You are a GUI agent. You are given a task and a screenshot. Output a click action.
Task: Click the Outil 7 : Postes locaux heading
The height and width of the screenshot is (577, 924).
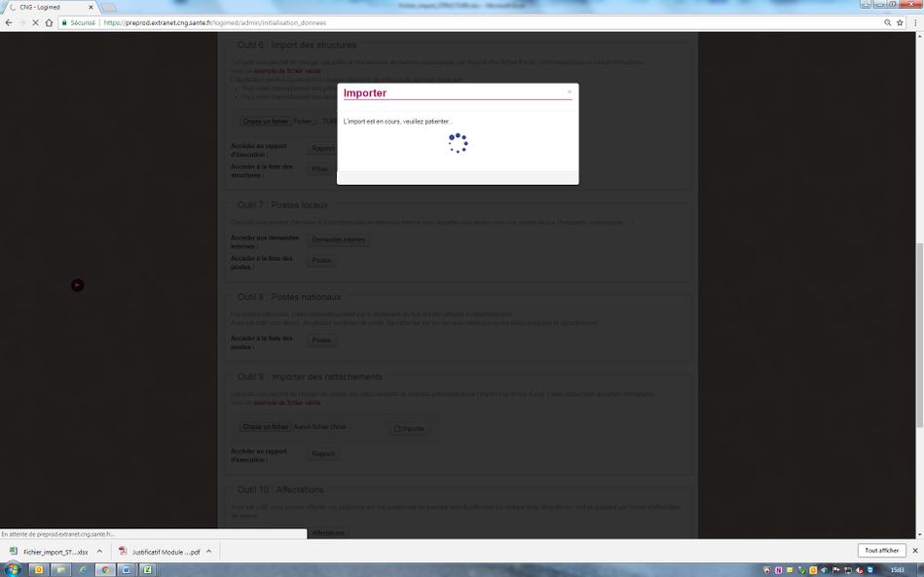click(x=282, y=205)
